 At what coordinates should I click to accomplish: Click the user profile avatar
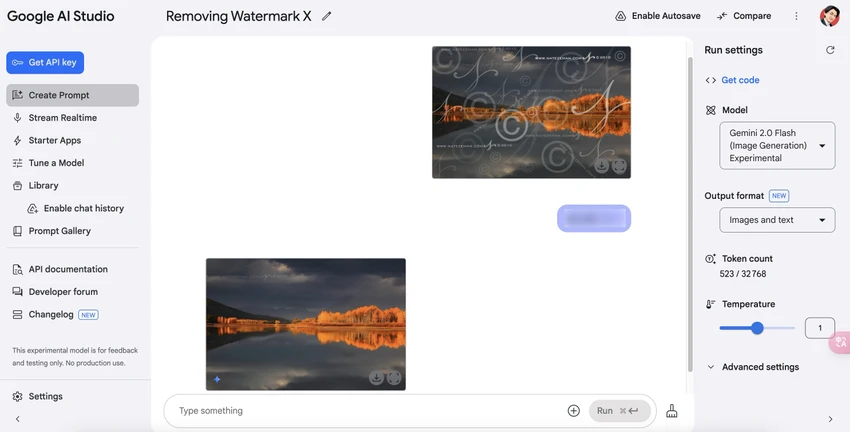(x=830, y=16)
